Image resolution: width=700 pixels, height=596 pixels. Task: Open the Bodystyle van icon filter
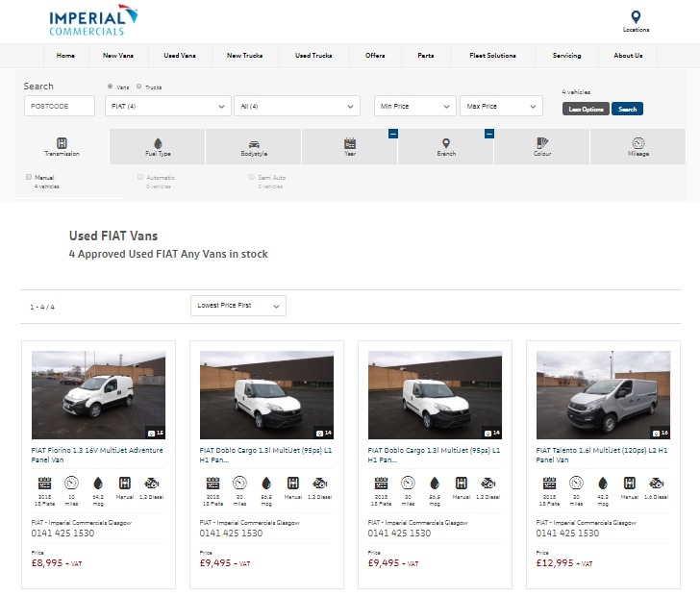(x=254, y=142)
